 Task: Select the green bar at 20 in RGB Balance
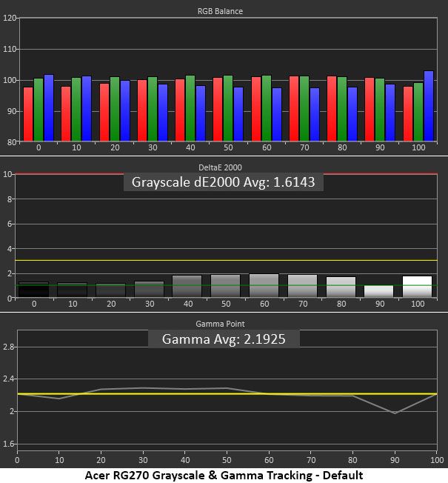[115, 110]
